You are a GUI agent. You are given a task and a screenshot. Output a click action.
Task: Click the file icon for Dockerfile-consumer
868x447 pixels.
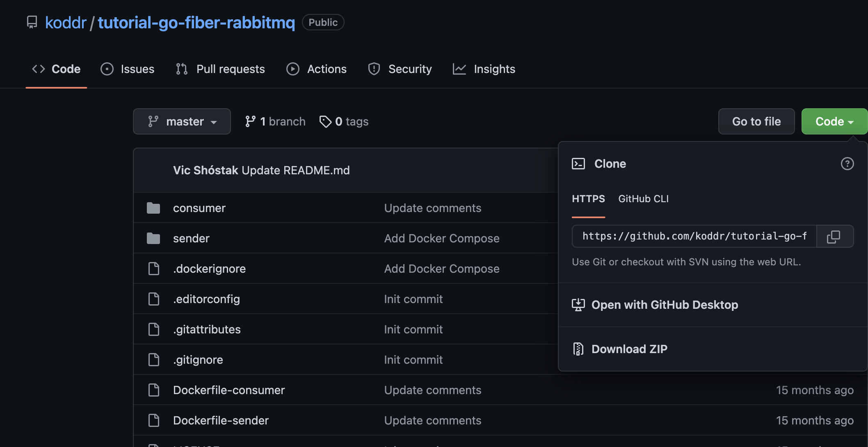[154, 390]
